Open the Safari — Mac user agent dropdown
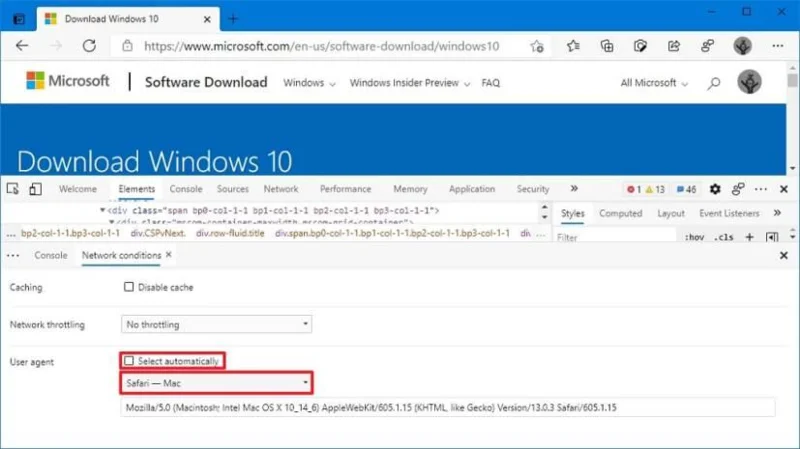The image size is (800, 449). click(x=216, y=383)
